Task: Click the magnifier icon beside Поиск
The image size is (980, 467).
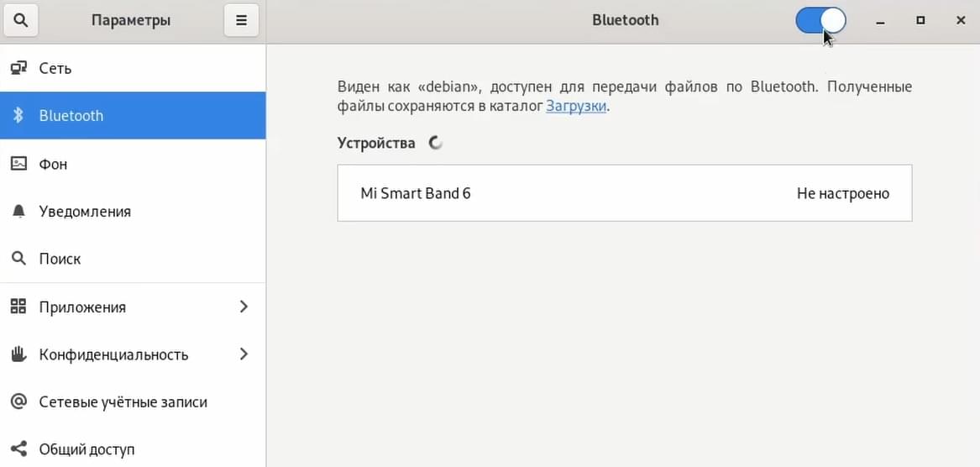Action: tap(19, 259)
